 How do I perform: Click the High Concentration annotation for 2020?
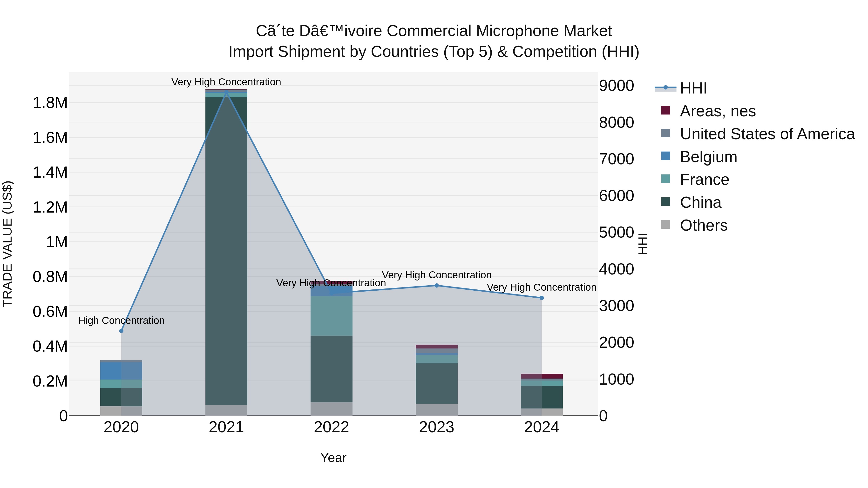(x=121, y=321)
